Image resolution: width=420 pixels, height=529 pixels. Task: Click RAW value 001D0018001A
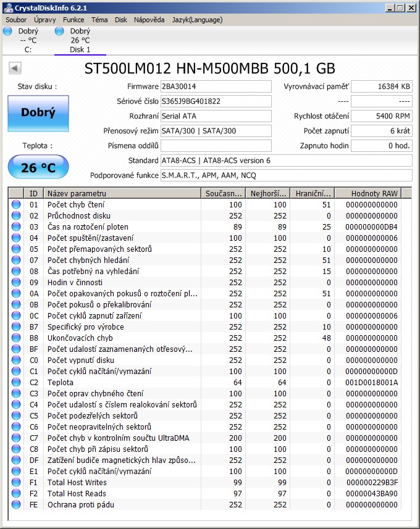click(371, 382)
